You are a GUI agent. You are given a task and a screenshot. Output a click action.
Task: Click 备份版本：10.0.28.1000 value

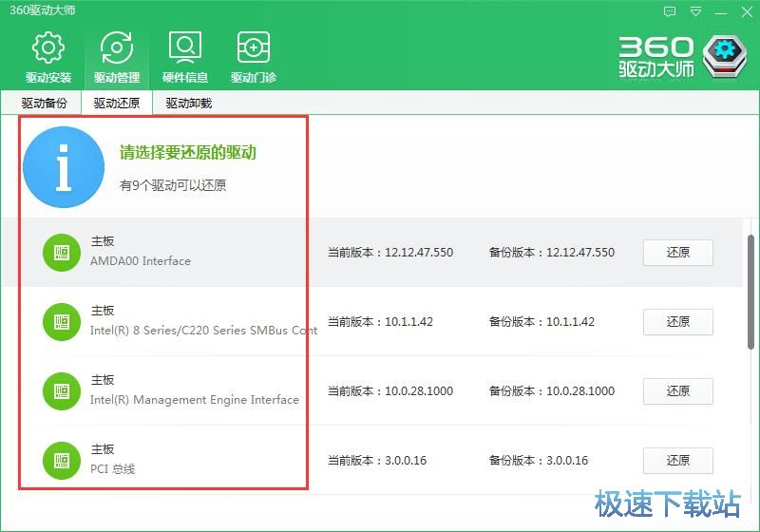click(552, 391)
